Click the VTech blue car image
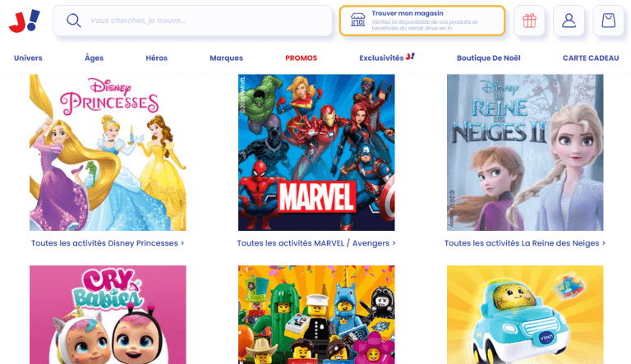Viewport: 631px width, 364px height. coord(525,315)
